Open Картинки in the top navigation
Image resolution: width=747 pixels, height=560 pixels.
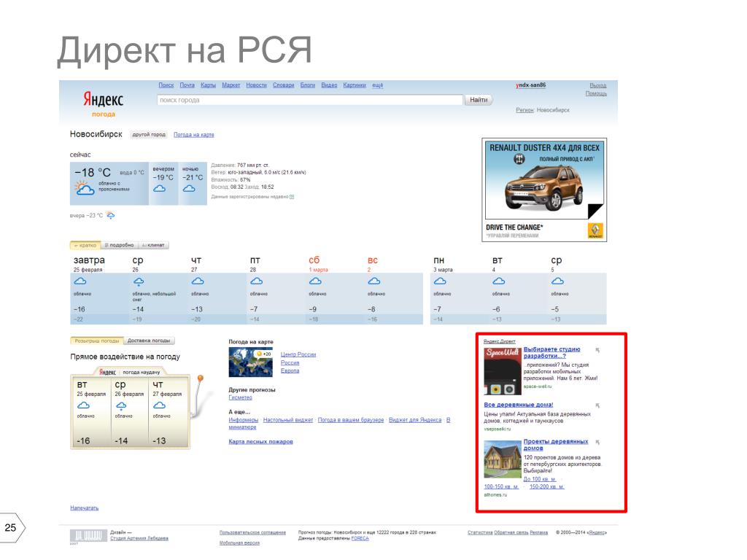355,85
